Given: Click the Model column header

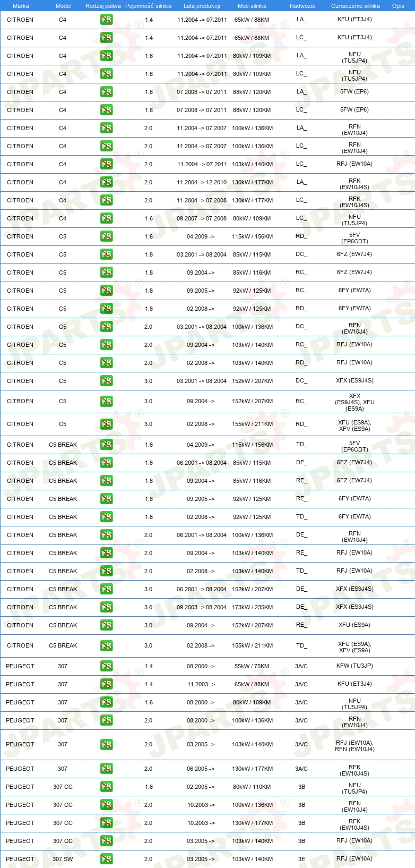Looking at the screenshot, I should 63,6.
